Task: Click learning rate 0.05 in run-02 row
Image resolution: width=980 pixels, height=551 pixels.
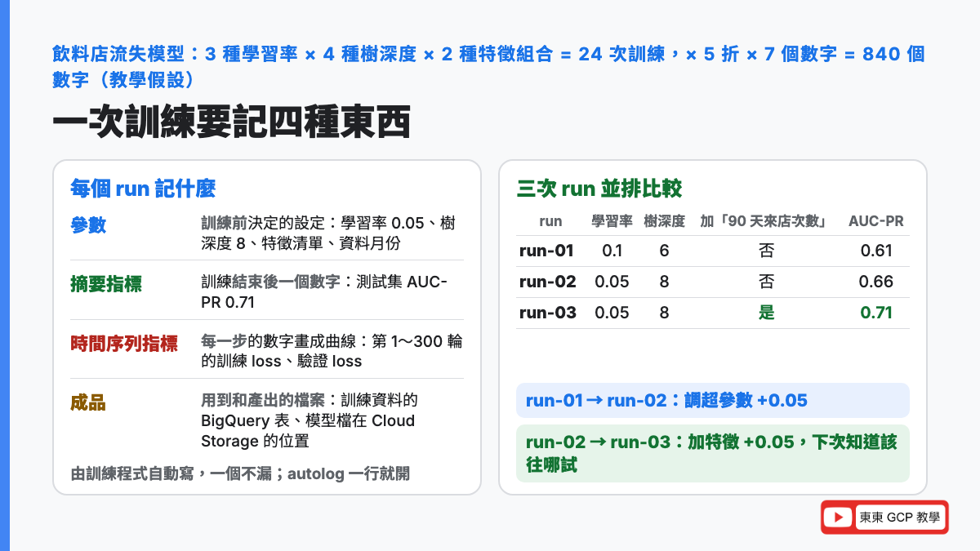Action: [612, 282]
